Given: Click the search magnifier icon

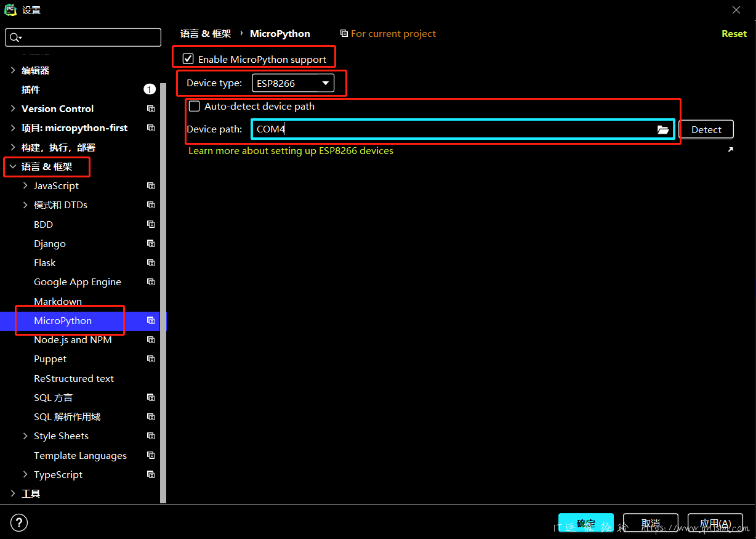Looking at the screenshot, I should (16, 38).
